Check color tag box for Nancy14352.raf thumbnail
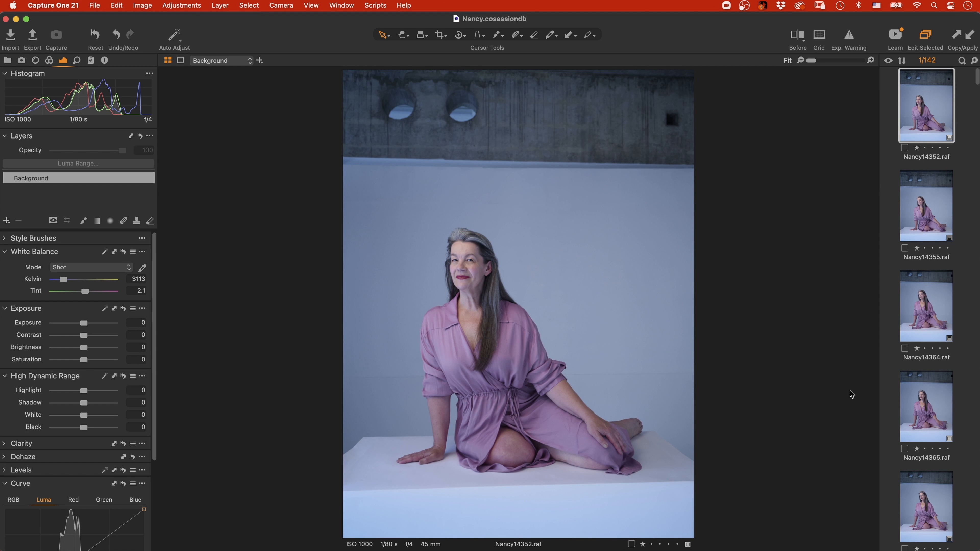 pos(905,148)
